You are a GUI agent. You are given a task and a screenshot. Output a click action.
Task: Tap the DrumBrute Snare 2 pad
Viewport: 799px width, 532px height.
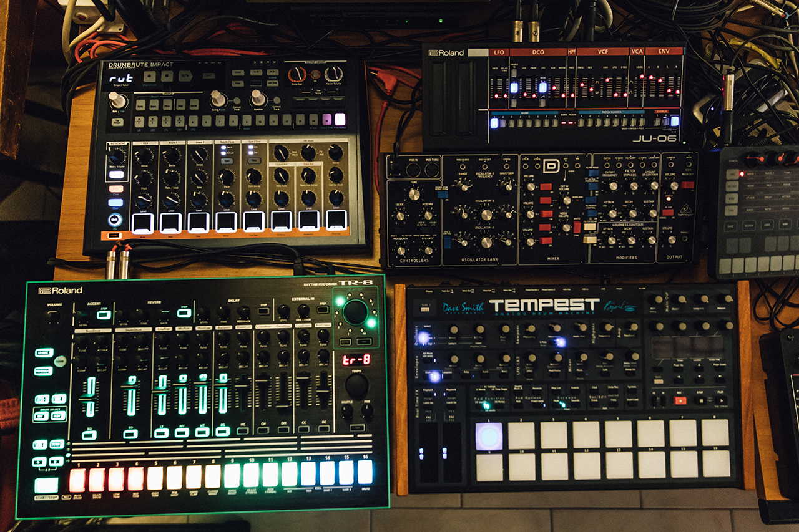[199, 223]
